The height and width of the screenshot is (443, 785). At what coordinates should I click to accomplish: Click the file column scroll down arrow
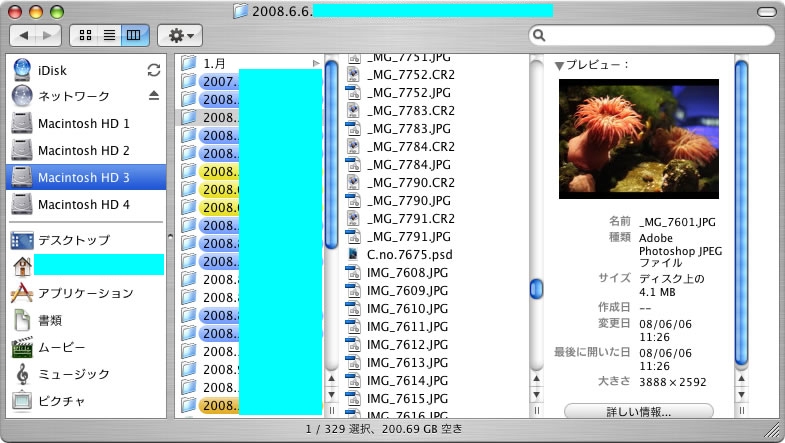pos(536,395)
